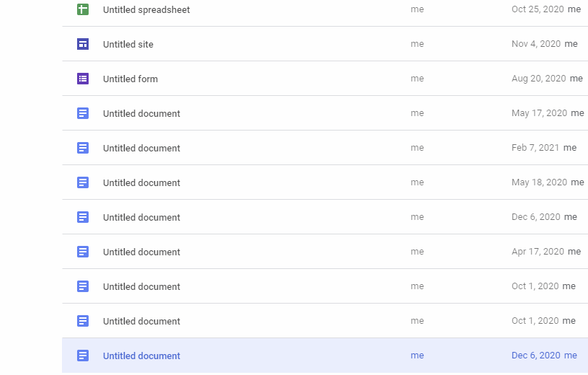The width and height of the screenshot is (588, 375).
Task: Select the Untitled form file name
Action: 130,79
